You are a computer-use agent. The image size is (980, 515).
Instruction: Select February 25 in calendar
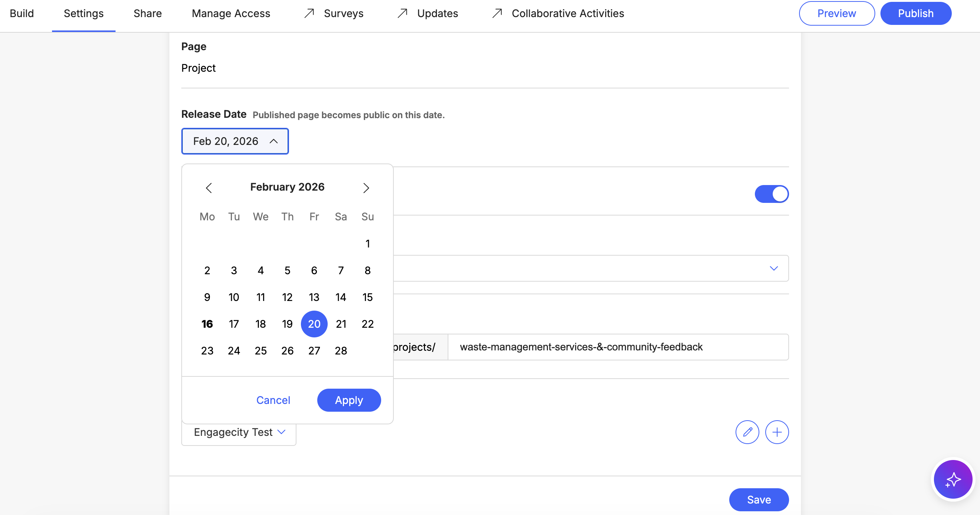(260, 350)
